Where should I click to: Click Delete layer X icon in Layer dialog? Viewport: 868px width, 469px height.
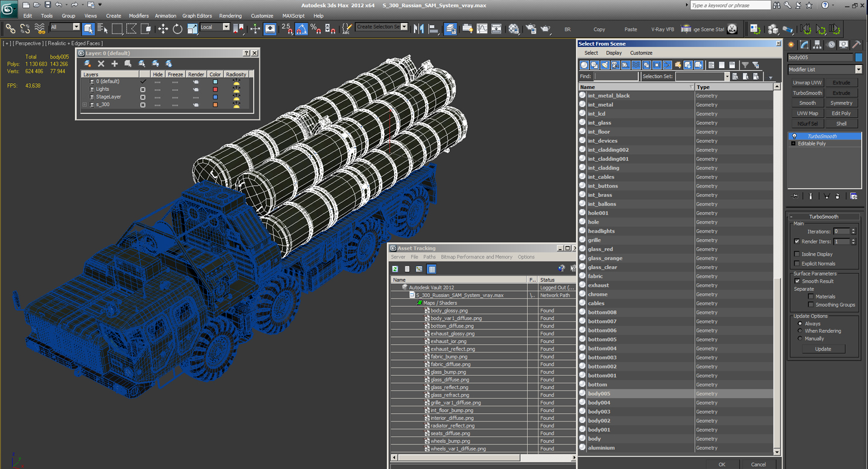(x=101, y=63)
